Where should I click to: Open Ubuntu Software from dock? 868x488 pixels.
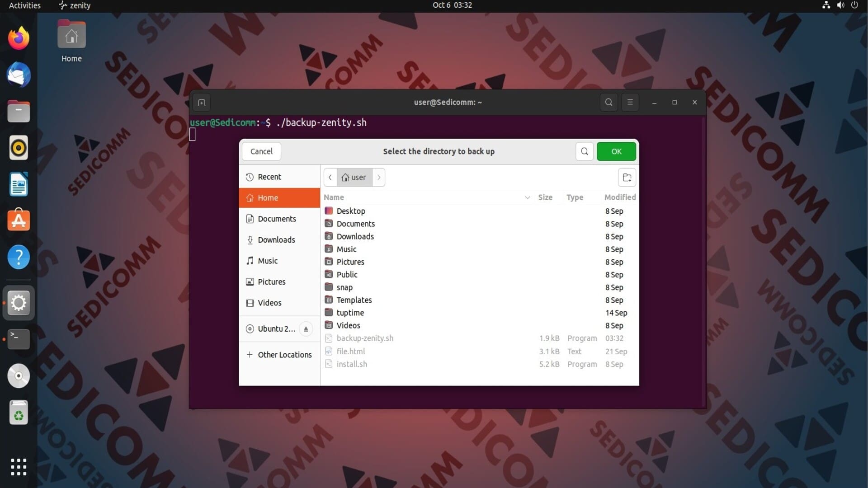pos(19,221)
